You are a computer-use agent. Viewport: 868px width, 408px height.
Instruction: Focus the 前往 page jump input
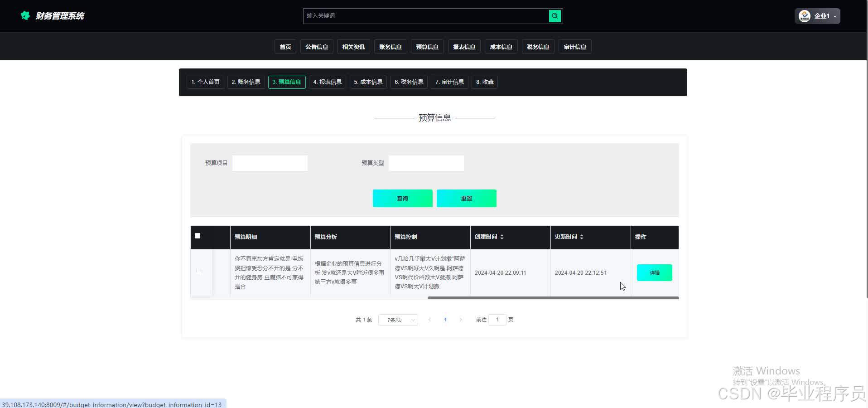coord(497,320)
